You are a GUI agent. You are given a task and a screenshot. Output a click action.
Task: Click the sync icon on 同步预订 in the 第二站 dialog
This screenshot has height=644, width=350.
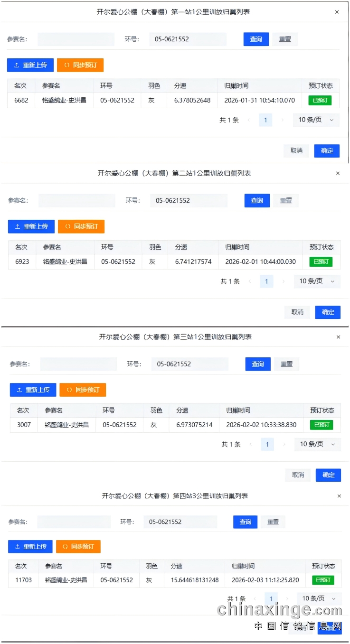67,227
